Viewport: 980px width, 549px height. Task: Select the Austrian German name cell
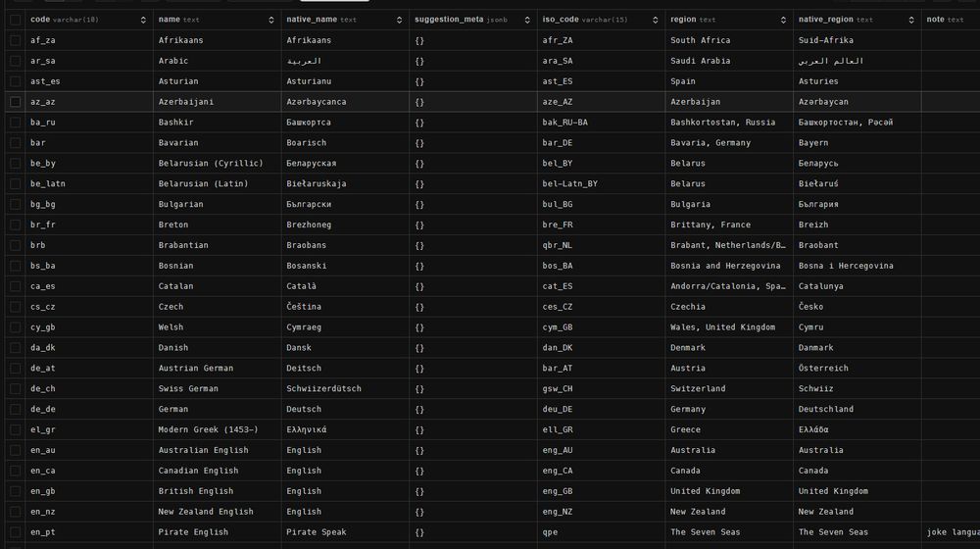pyautogui.click(x=217, y=369)
